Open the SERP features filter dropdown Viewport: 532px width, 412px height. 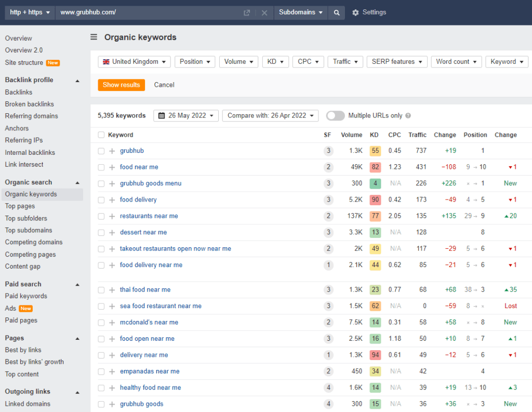(397, 62)
